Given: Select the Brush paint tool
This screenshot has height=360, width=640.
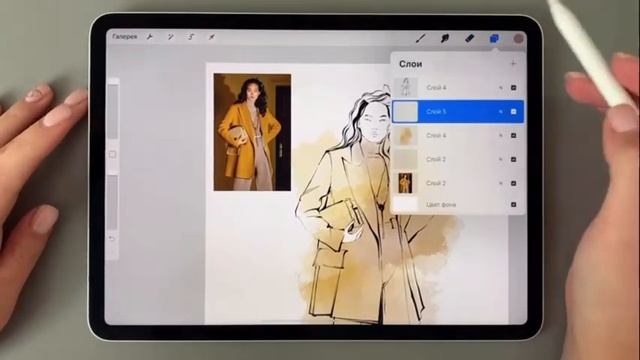Looking at the screenshot, I should pyautogui.click(x=420, y=38).
